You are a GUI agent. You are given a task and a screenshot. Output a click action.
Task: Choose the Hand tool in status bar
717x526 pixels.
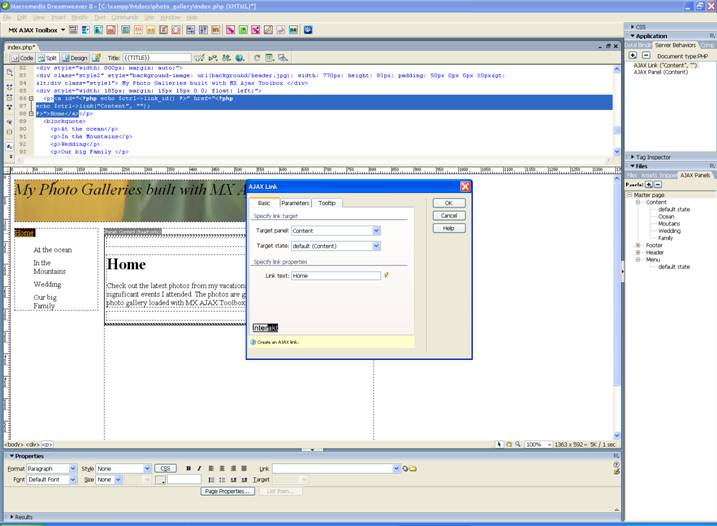point(508,444)
